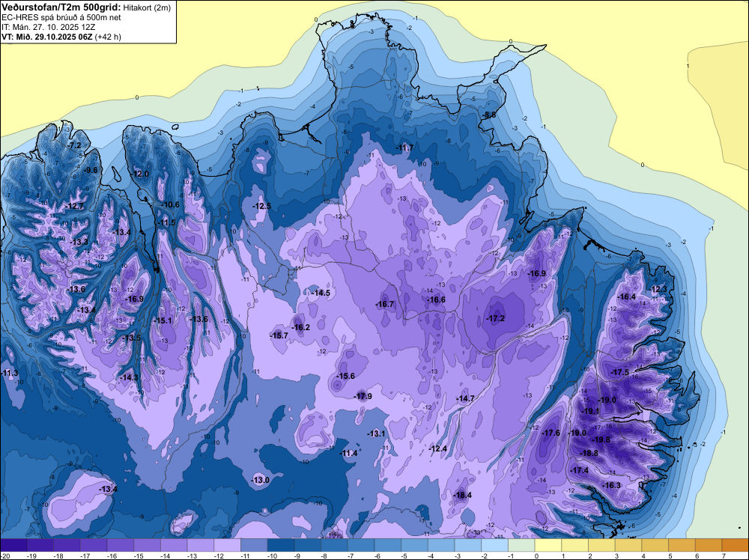This screenshot has height=560, width=749.
Task: Click the -10.6 temperature value
Action: pos(170,205)
